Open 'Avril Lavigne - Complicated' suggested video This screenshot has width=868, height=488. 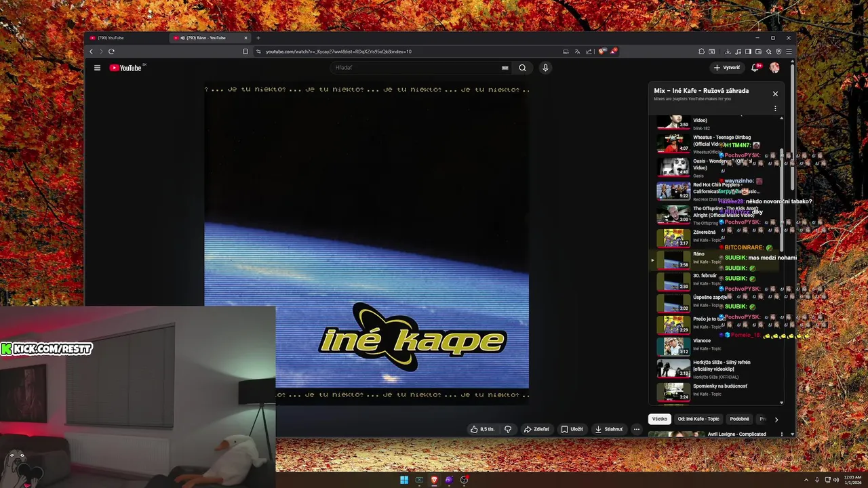tap(736, 434)
